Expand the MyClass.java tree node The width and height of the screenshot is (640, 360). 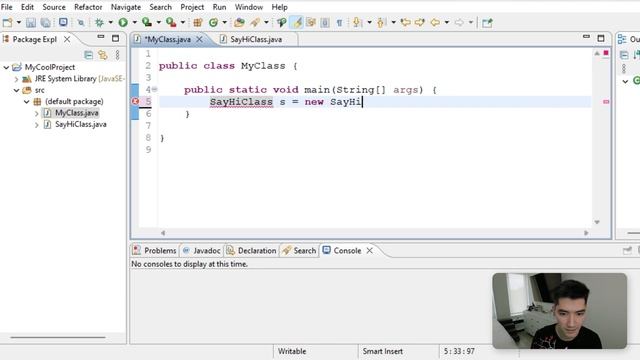click(x=36, y=113)
